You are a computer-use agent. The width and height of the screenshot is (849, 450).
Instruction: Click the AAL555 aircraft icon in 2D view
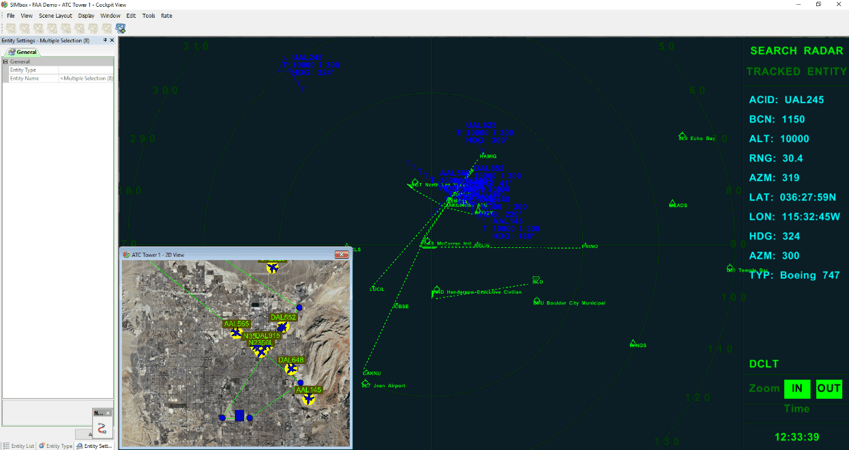point(237,334)
